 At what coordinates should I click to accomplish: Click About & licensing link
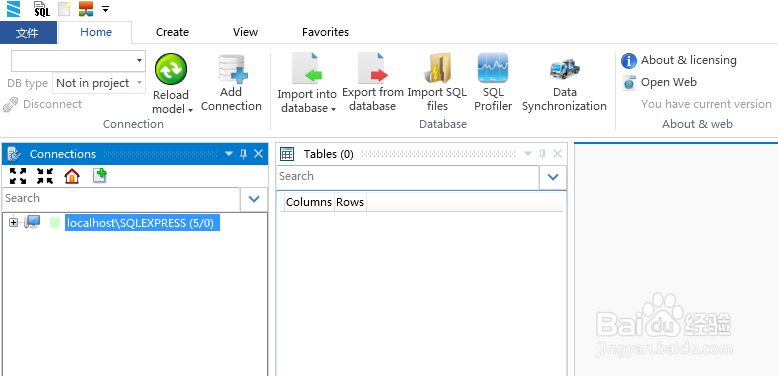point(689,61)
